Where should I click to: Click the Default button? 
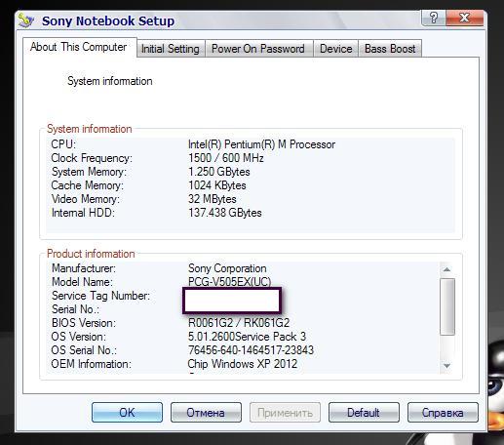[364, 412]
